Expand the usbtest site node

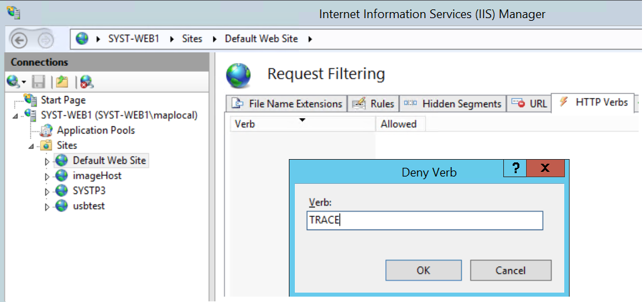point(47,207)
